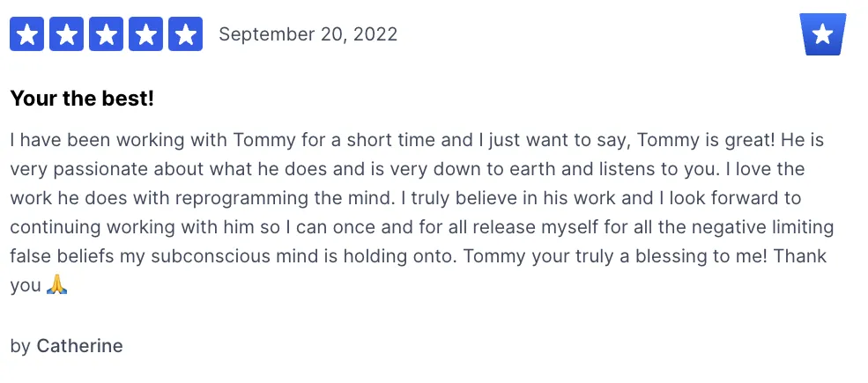Click the blue star badge icon
Image resolution: width=868 pixels, height=383 pixels.
[822, 34]
